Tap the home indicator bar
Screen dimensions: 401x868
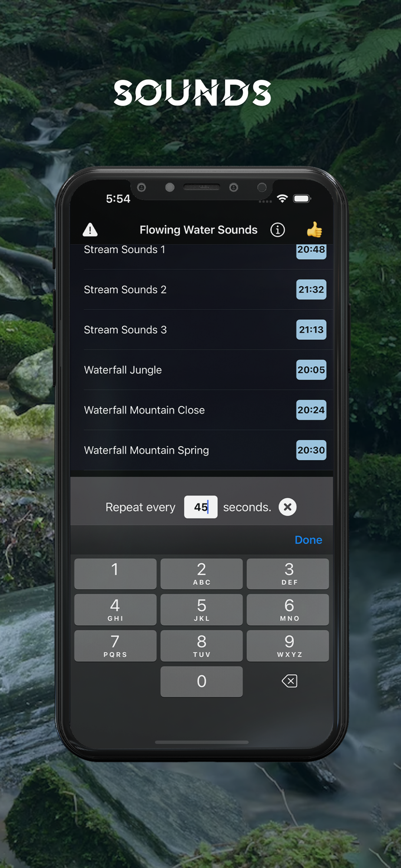click(x=202, y=742)
